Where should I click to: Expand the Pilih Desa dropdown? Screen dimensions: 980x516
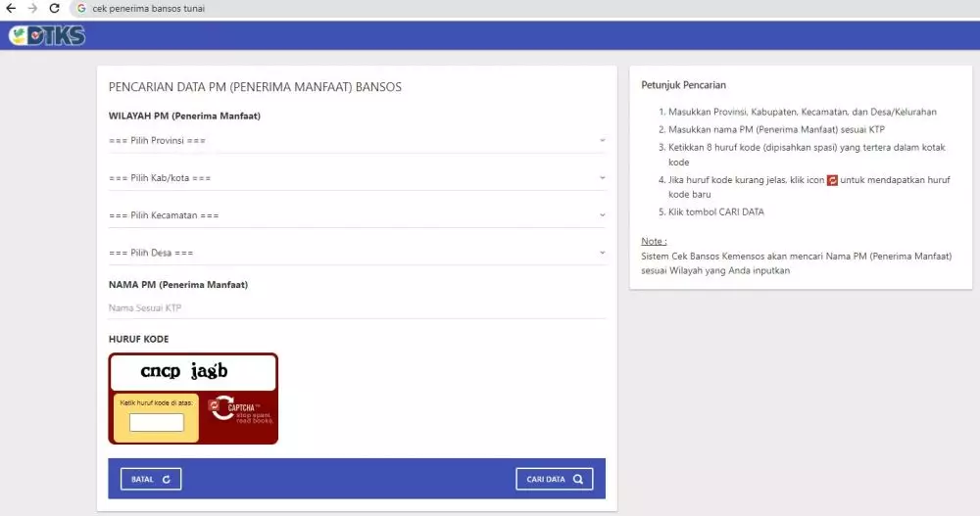point(357,253)
